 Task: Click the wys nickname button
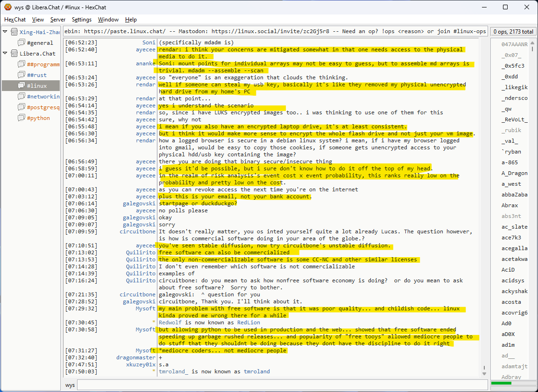tap(70, 385)
